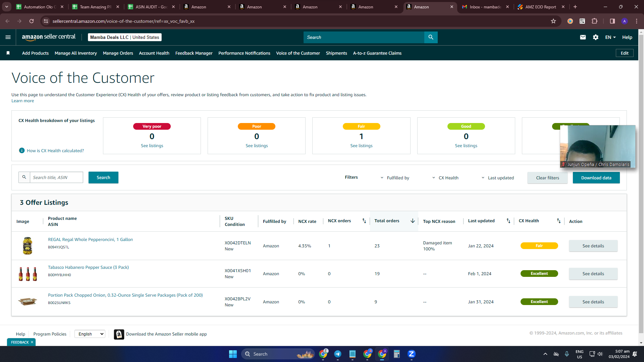Reload the page in the browser

coord(32,21)
